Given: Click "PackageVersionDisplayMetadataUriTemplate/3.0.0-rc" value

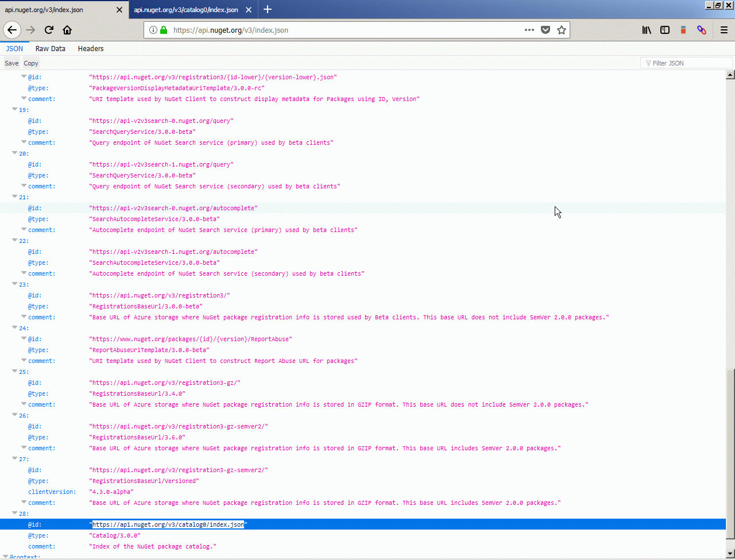Looking at the screenshot, I should (x=177, y=88).
